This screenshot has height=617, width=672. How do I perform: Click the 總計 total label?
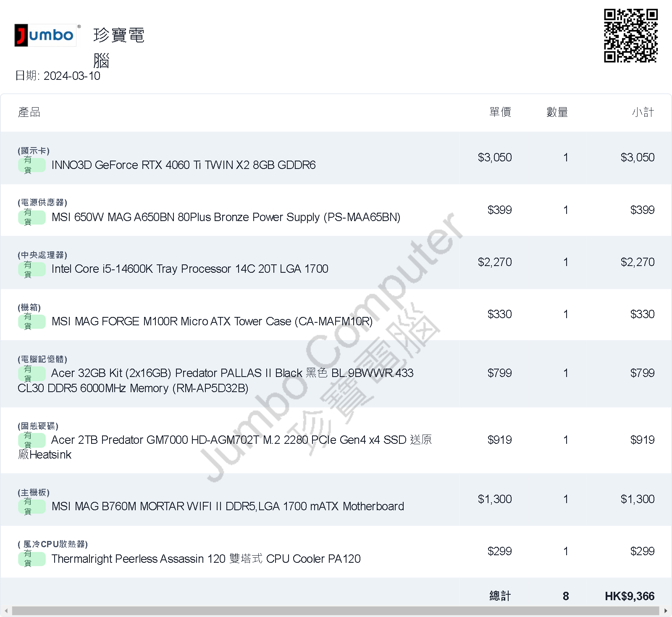tap(500, 596)
